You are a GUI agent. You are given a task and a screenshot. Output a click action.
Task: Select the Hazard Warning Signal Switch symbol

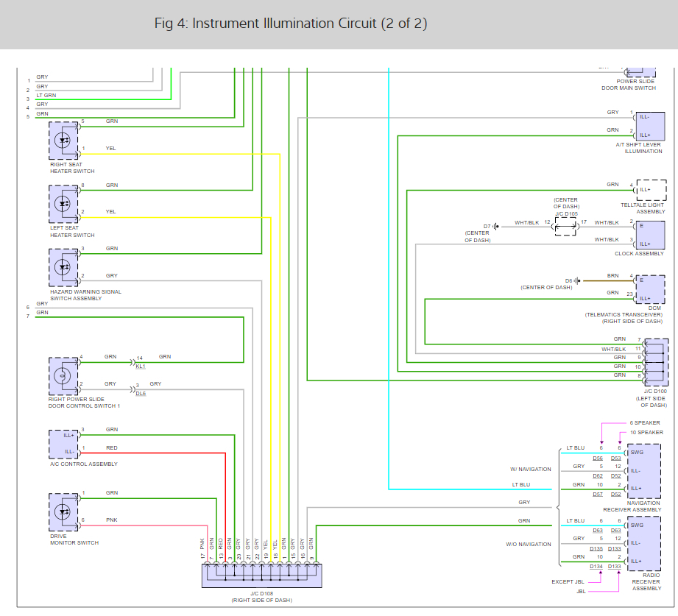pyautogui.click(x=63, y=268)
